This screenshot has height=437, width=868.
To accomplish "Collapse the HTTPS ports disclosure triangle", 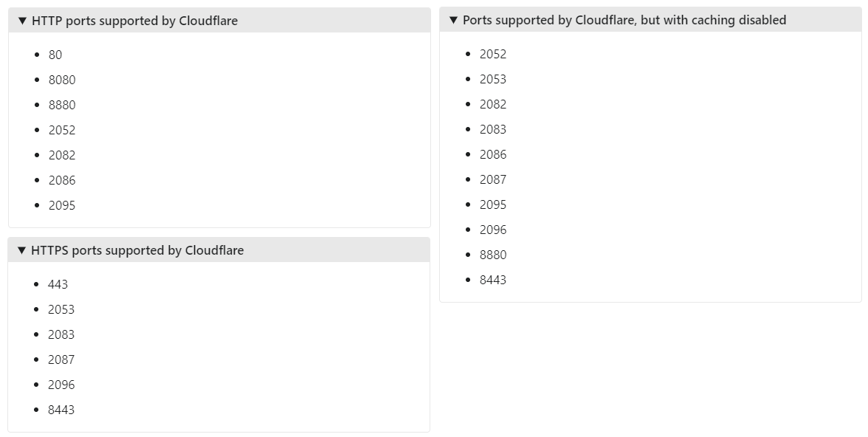I will click(x=21, y=250).
